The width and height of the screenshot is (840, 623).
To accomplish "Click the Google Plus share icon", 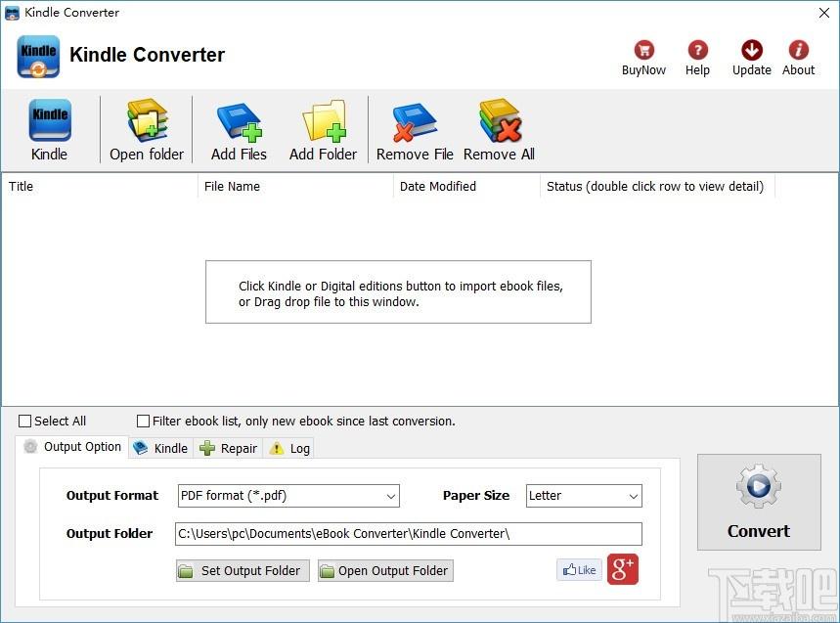I will 623,569.
